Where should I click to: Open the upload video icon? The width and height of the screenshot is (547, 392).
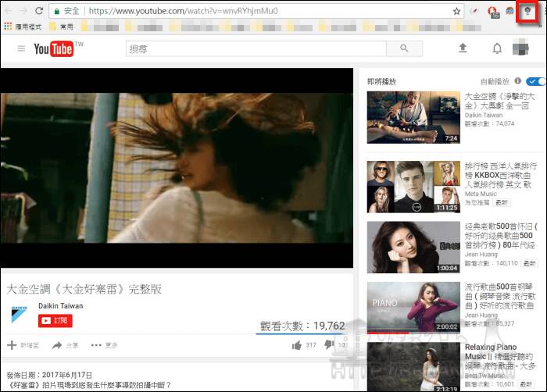pyautogui.click(x=463, y=48)
